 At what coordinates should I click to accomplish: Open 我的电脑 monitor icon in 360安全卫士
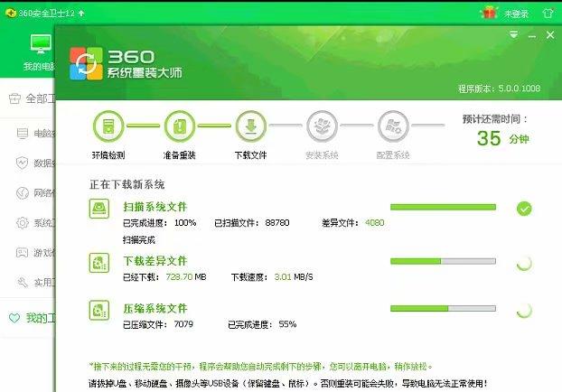coord(40,44)
